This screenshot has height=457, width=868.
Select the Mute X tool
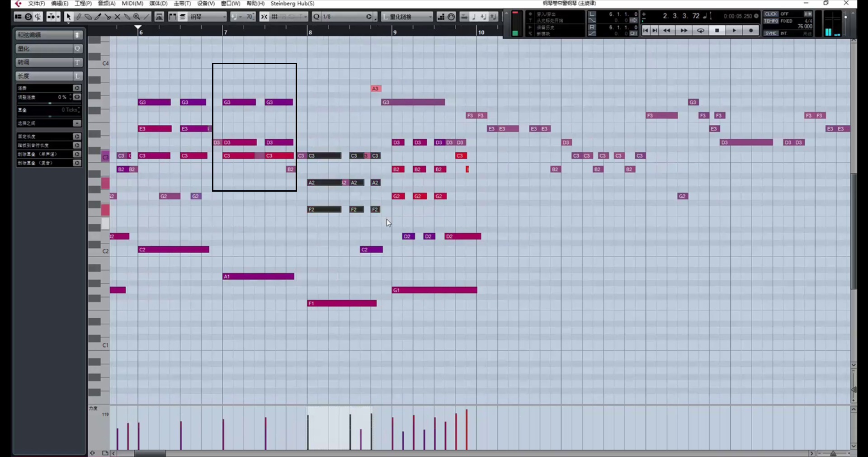click(117, 17)
